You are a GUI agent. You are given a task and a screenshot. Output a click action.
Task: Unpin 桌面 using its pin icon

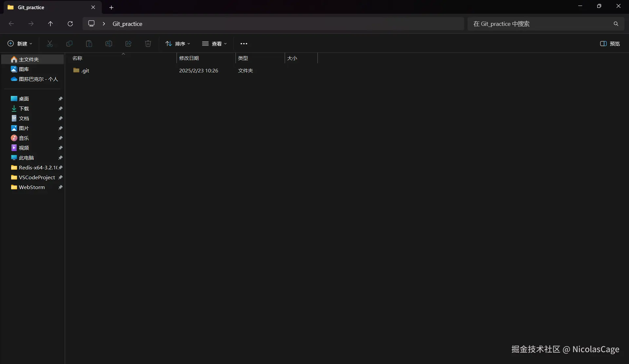60,99
